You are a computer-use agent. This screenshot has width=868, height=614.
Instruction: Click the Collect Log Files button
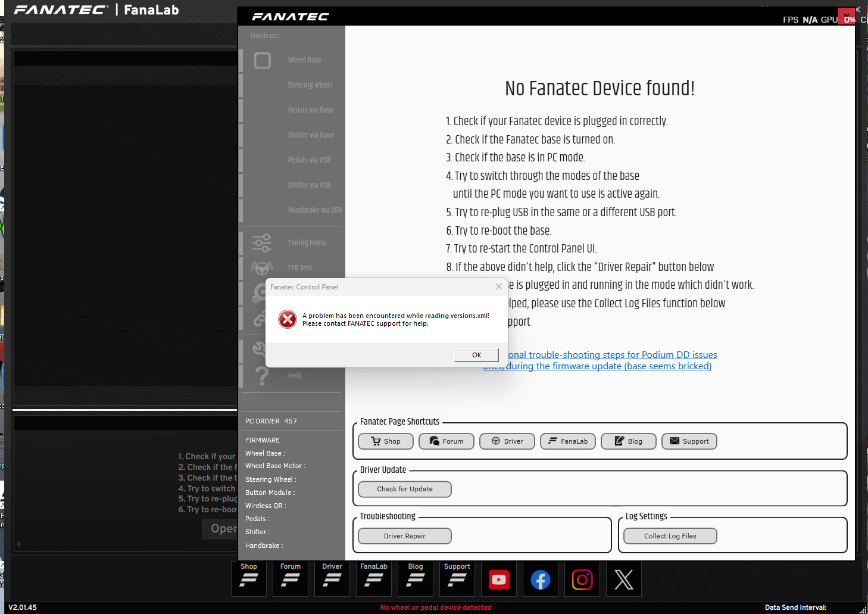click(670, 536)
